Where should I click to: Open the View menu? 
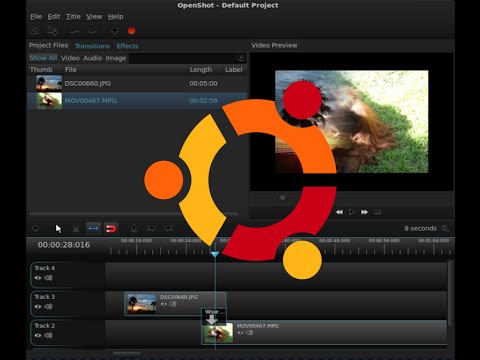tap(94, 17)
